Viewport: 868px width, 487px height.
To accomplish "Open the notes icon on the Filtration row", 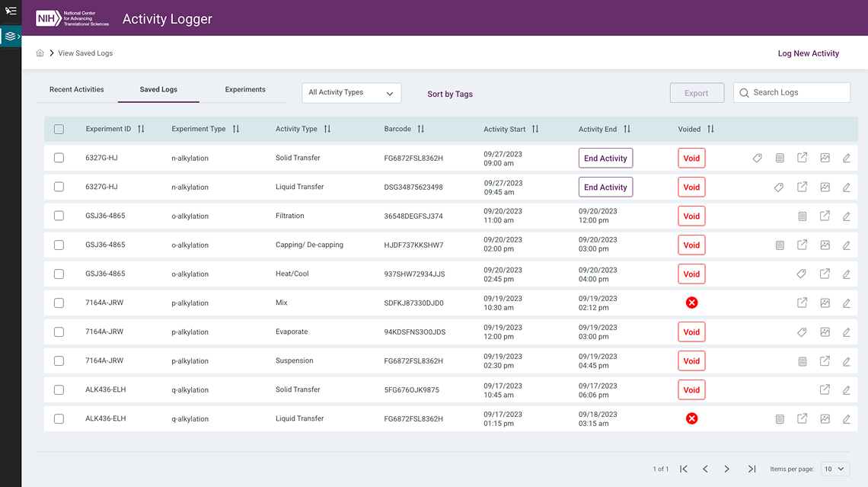I will (x=802, y=216).
